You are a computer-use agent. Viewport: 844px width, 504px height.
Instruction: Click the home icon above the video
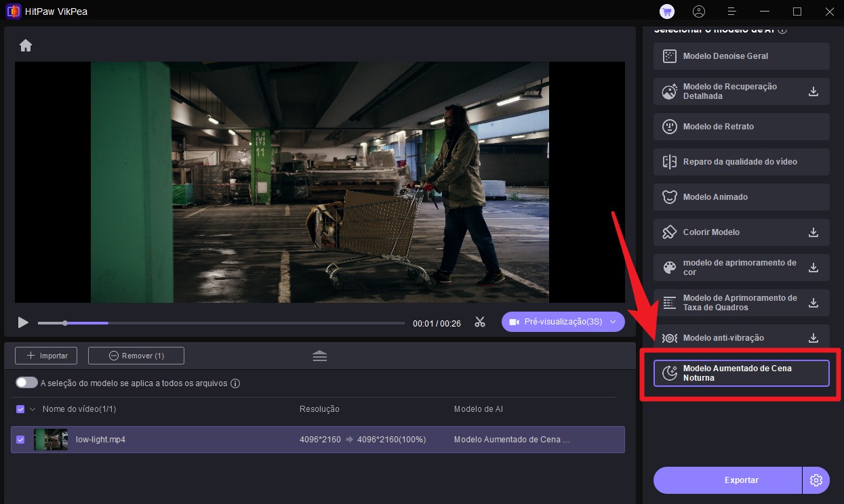[x=26, y=45]
